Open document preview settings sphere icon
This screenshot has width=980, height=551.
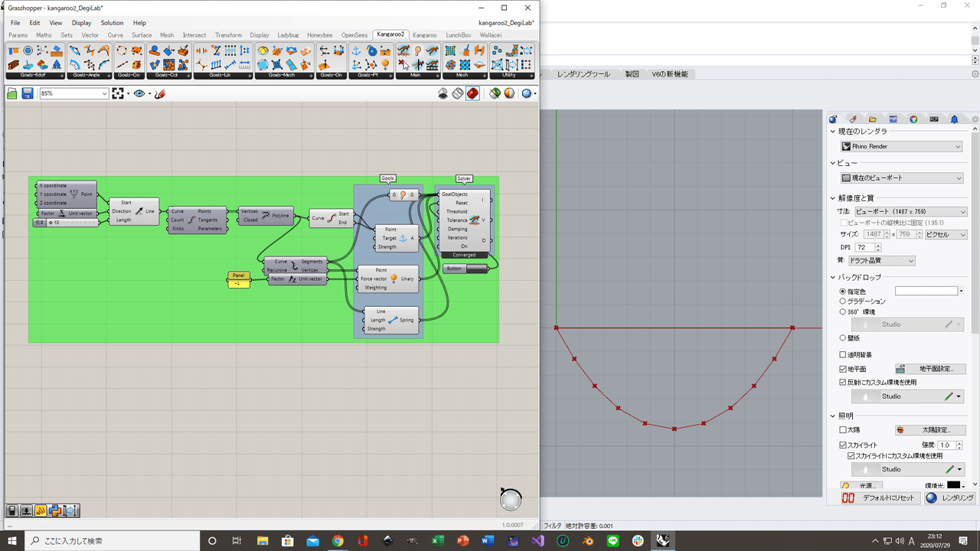[x=527, y=93]
